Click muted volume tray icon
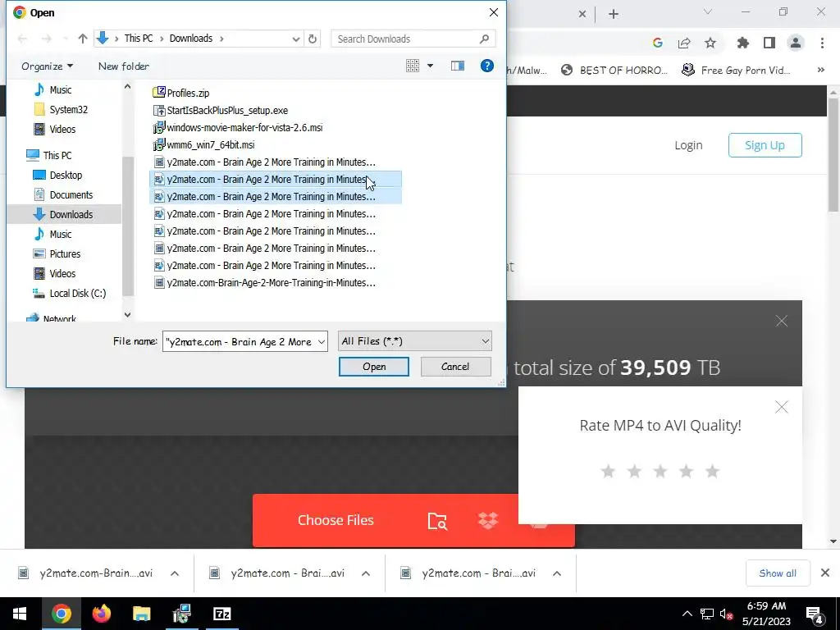This screenshot has width=840, height=630. pos(727,614)
